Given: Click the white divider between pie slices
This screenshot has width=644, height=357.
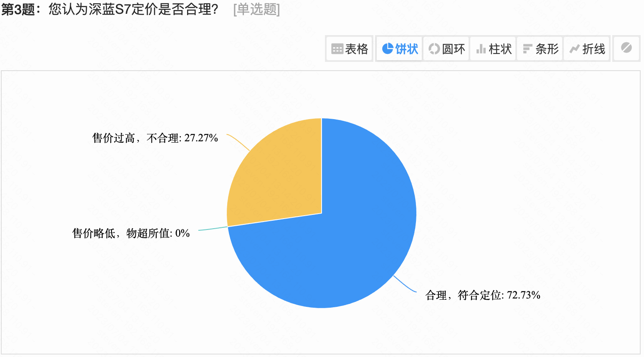Looking at the screenshot, I should coord(322,167).
